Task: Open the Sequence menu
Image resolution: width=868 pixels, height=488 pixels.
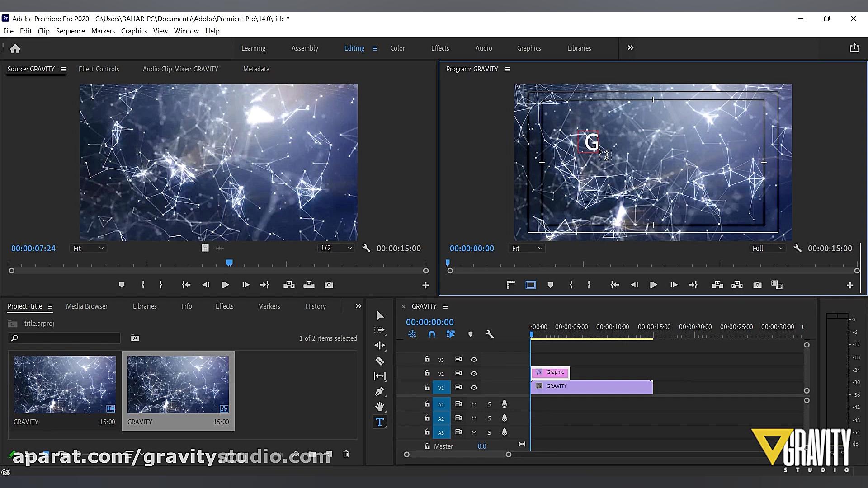Action: (x=70, y=31)
